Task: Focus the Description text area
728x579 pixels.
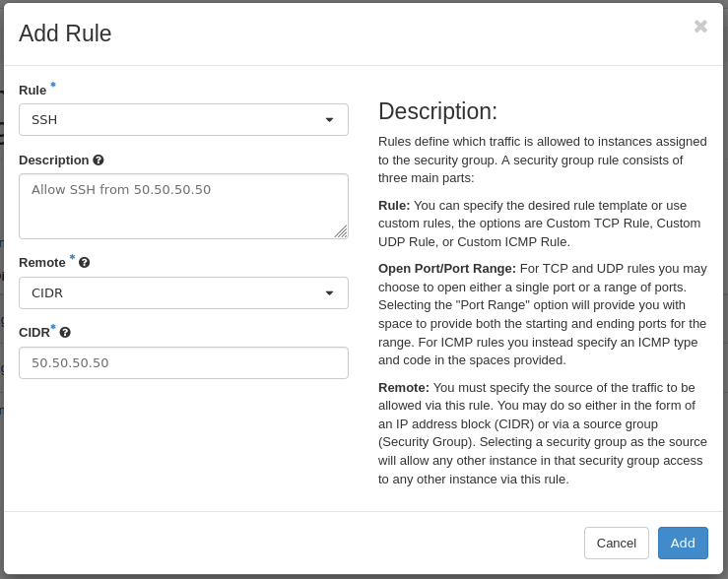Action: [x=183, y=207]
